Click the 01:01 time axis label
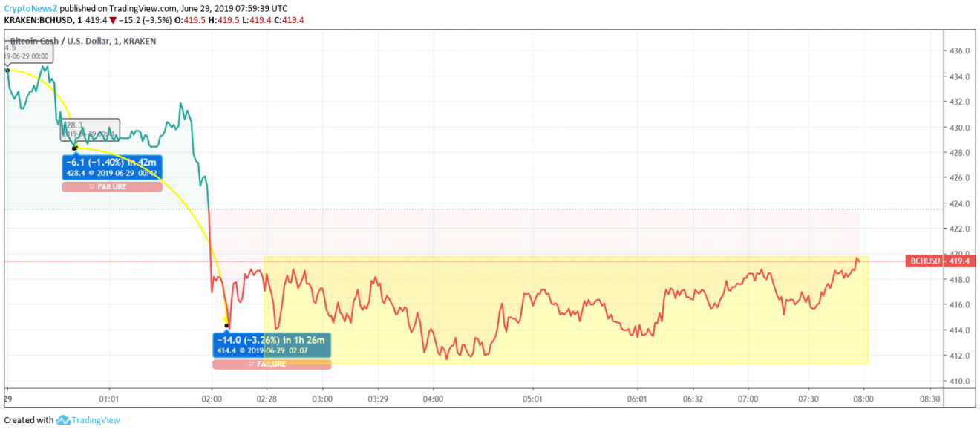 point(109,399)
